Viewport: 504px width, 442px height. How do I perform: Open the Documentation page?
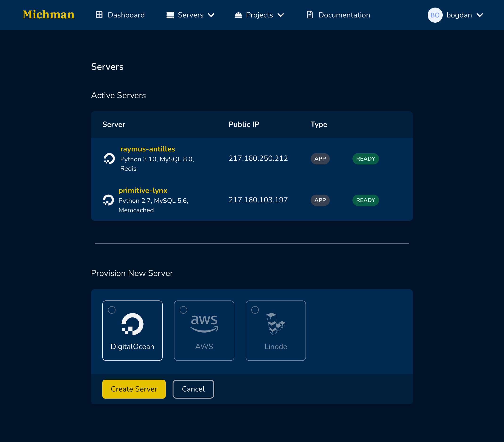pyautogui.click(x=344, y=15)
